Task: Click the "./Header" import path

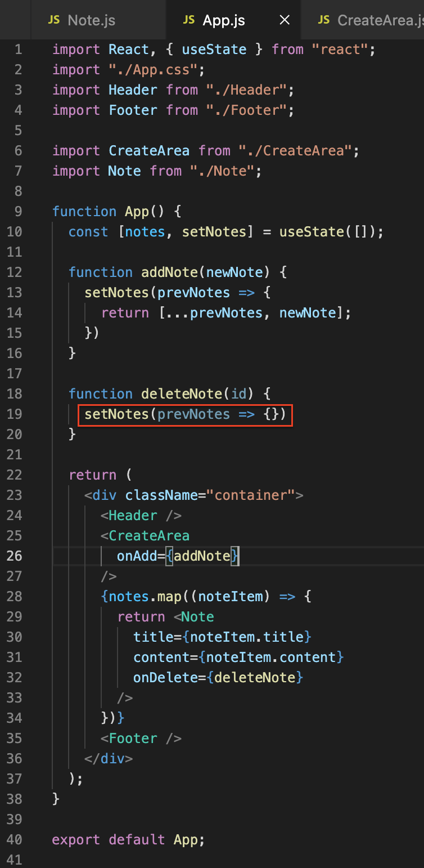Action: pyautogui.click(x=246, y=90)
